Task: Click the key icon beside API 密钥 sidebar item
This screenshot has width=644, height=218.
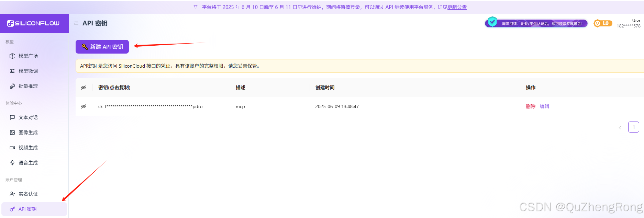Action: click(12, 209)
